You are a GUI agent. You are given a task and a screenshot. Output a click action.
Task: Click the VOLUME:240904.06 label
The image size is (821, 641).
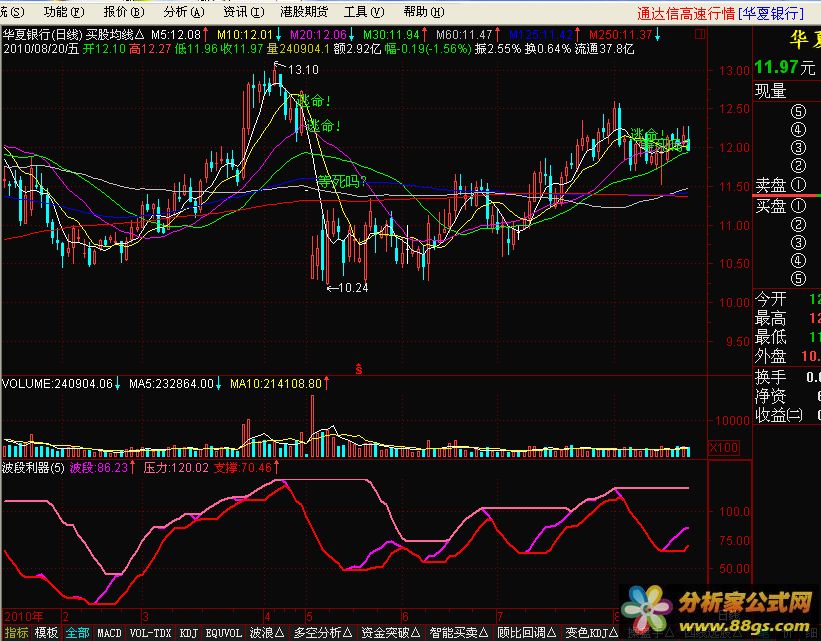(x=58, y=384)
